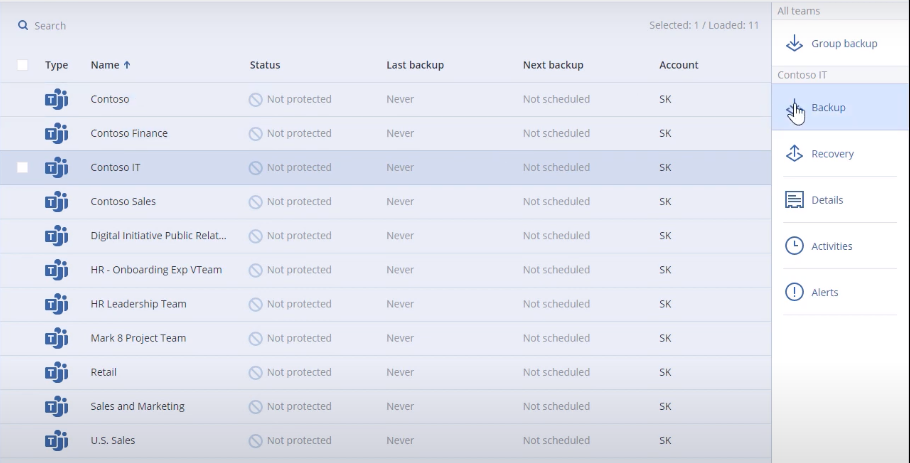The width and height of the screenshot is (910, 463).
Task: Click Teams icon for Contoso Finance
Action: pos(56,133)
